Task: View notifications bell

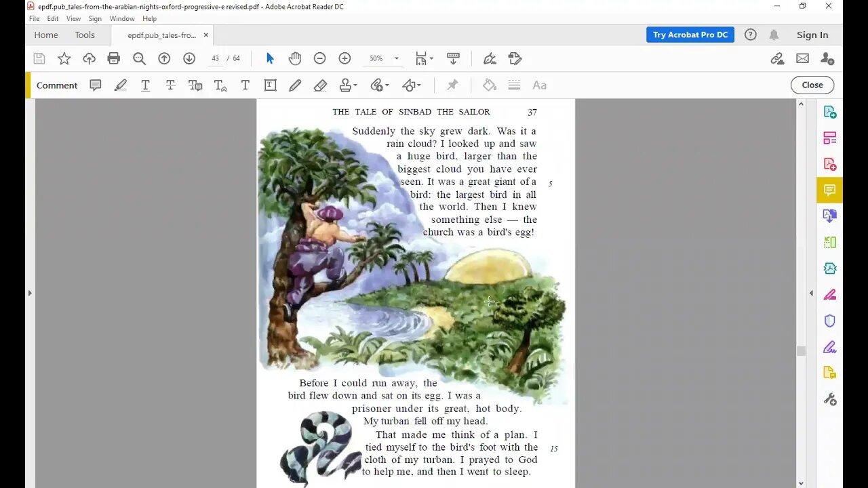Action: click(x=774, y=35)
